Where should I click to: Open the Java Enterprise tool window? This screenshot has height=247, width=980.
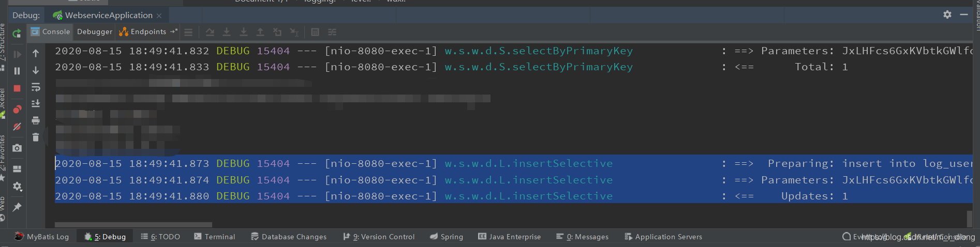tap(509, 237)
